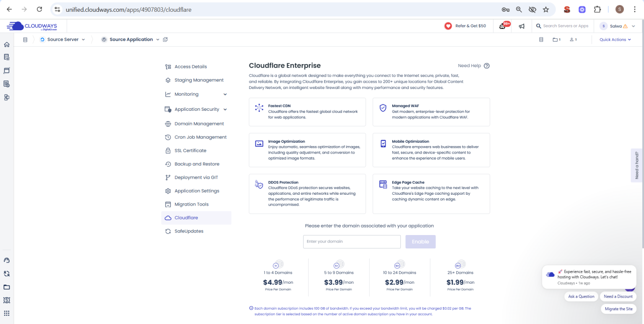This screenshot has width=644, height=324.
Task: Click the home icon in left sidebar
Action: click(x=7, y=44)
